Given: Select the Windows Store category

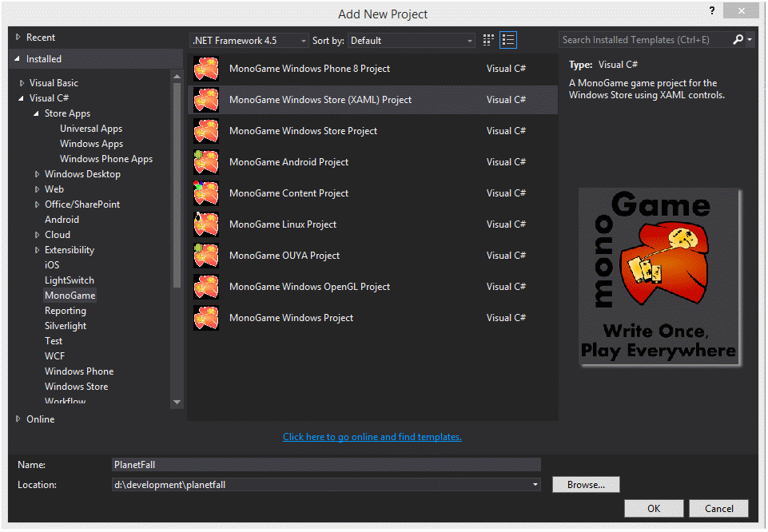Looking at the screenshot, I should 77,387.
